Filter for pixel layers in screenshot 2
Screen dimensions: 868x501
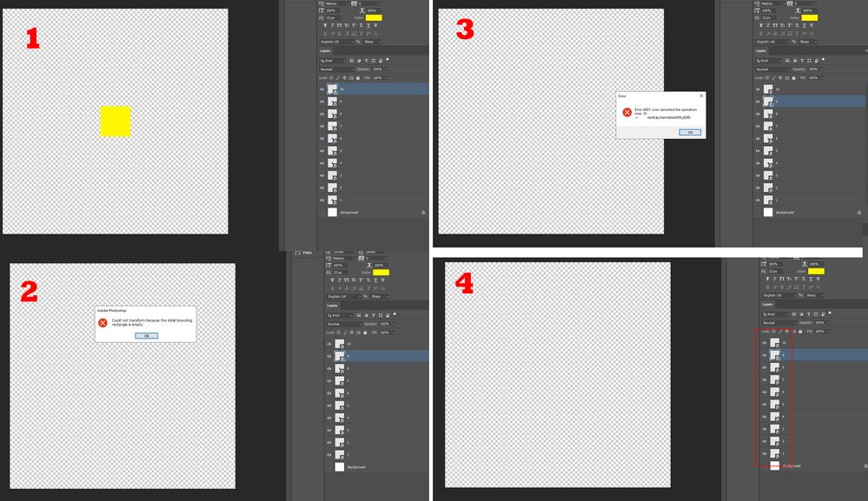click(359, 315)
